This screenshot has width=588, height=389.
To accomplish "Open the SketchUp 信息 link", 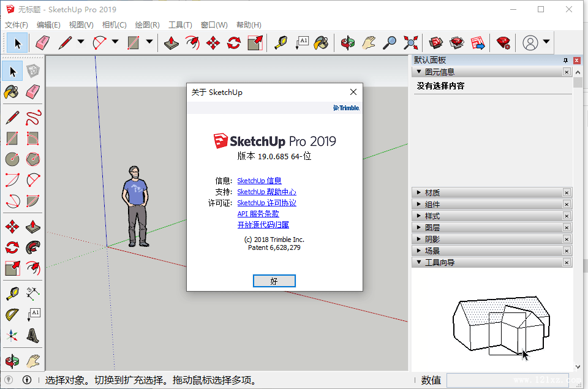I will [259, 181].
